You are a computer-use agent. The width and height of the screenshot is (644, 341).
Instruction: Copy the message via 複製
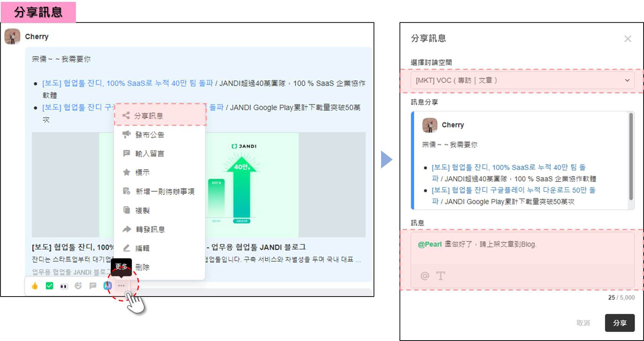[160, 211]
